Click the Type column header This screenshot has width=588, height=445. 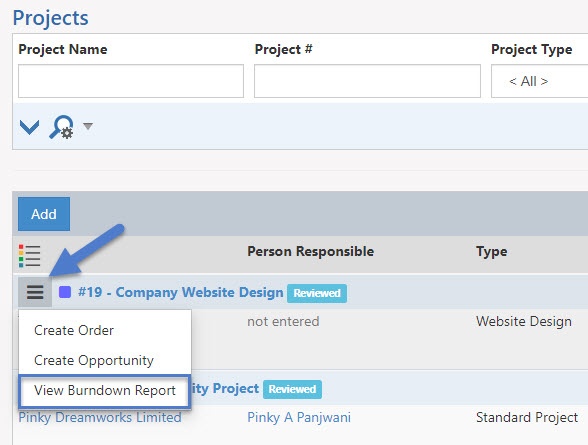click(x=492, y=252)
